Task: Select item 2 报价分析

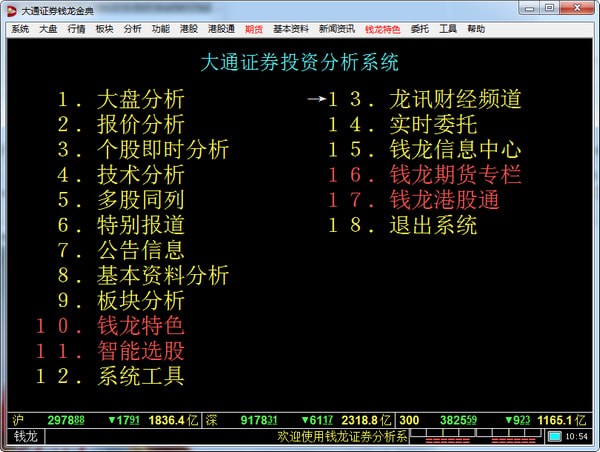Action: tap(121, 124)
